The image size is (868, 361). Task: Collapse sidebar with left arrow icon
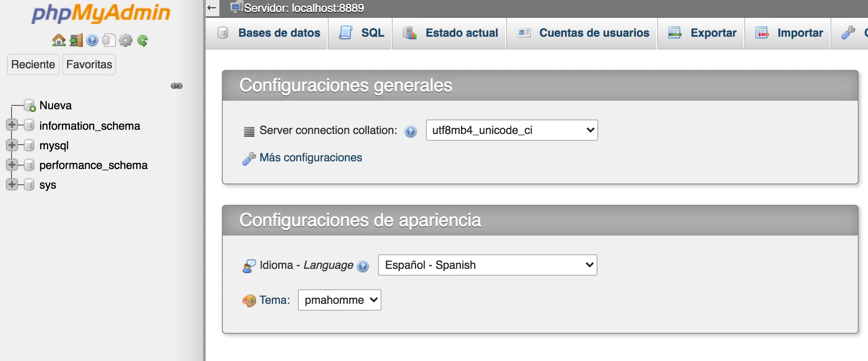[212, 8]
